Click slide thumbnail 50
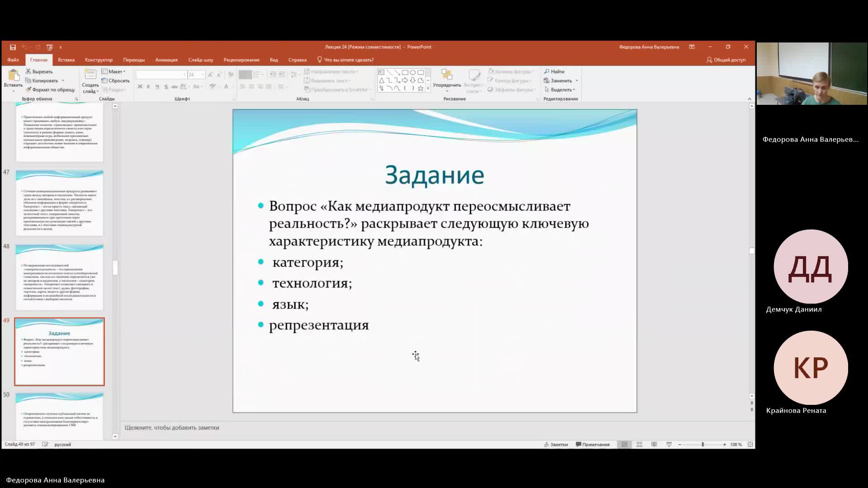The width and height of the screenshot is (868, 488). pyautogui.click(x=60, y=416)
